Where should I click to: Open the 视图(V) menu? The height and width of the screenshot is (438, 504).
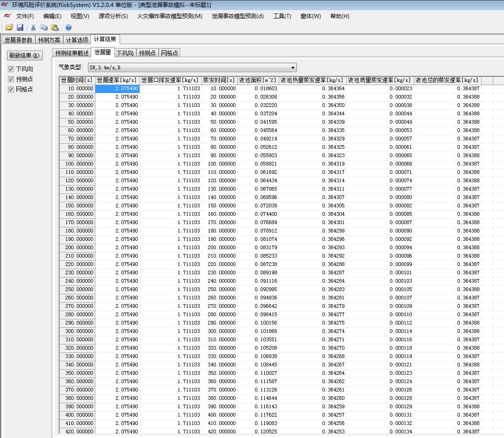pos(80,16)
